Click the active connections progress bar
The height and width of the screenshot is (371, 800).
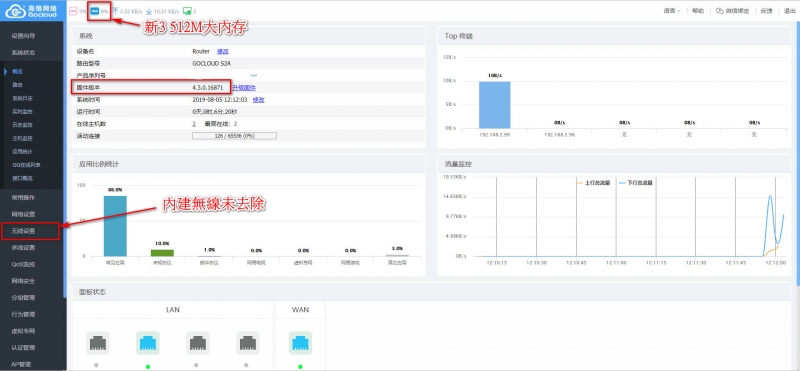234,136
